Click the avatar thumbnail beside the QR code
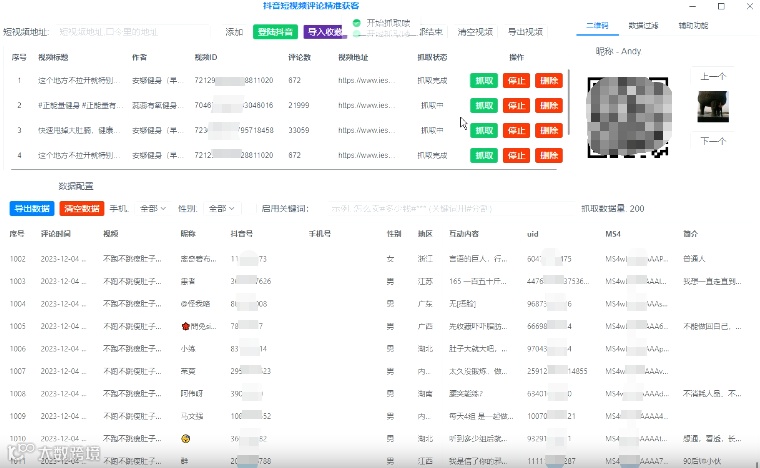 [713, 107]
